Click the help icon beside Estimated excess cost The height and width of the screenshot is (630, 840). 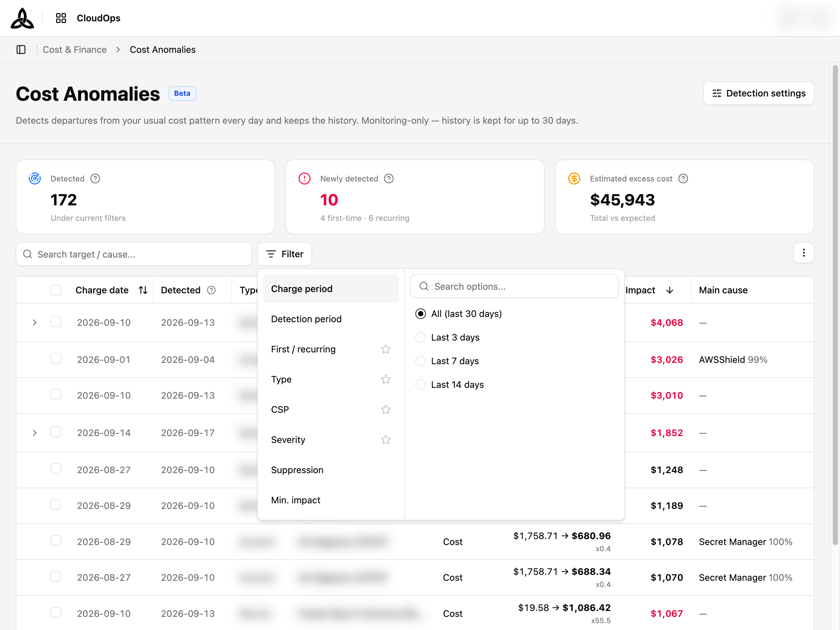click(683, 178)
